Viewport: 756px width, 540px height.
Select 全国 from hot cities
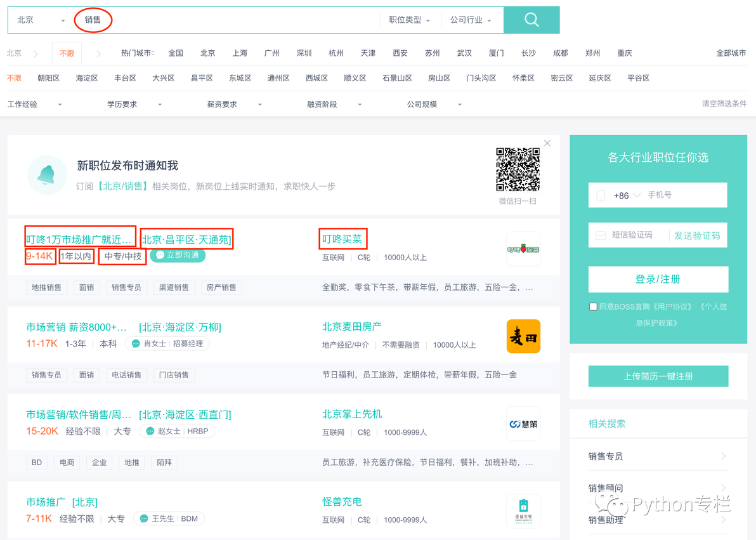click(x=176, y=53)
